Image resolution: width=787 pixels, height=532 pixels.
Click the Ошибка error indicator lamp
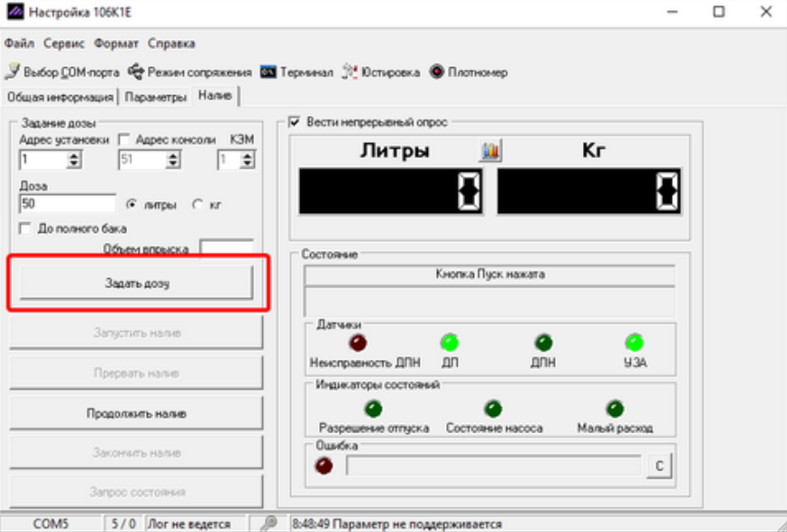pyautogui.click(x=324, y=466)
